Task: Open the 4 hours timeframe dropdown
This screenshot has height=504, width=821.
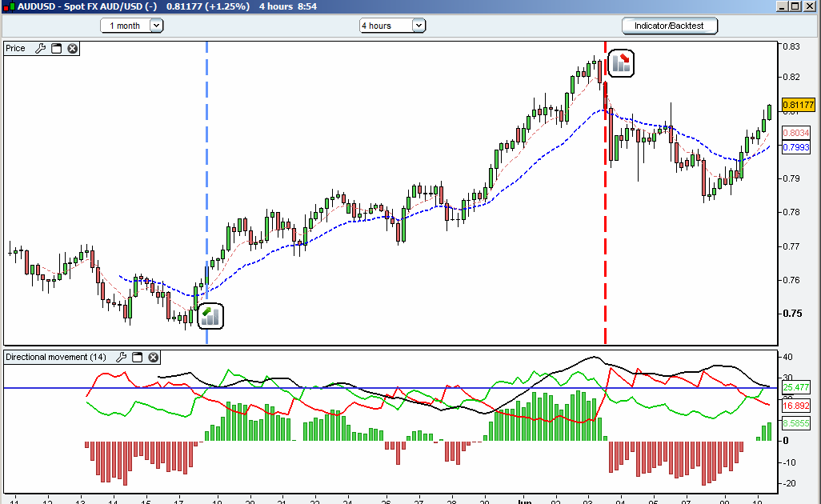Action: 393,26
